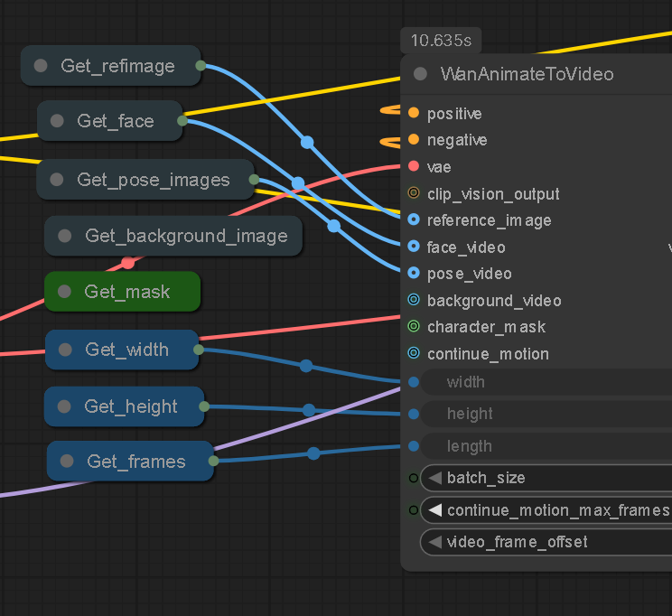Click the positive input socket
Viewport: 672px width, 616px height.
click(x=414, y=113)
